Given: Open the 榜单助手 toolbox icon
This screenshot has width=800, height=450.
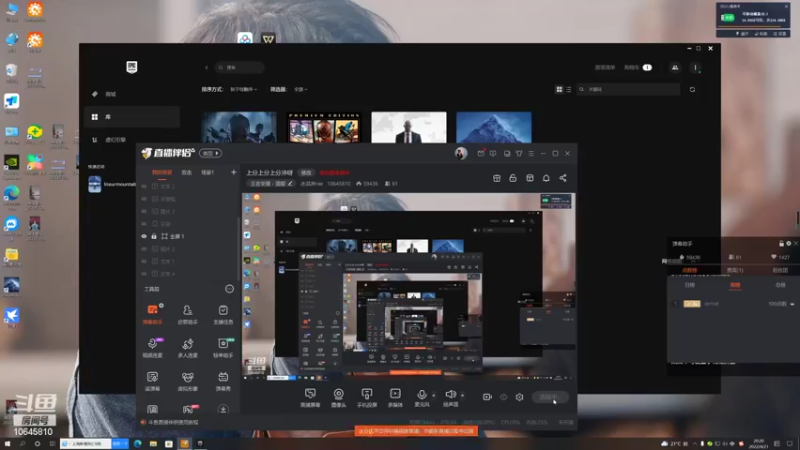Looking at the screenshot, I should pos(223,347).
